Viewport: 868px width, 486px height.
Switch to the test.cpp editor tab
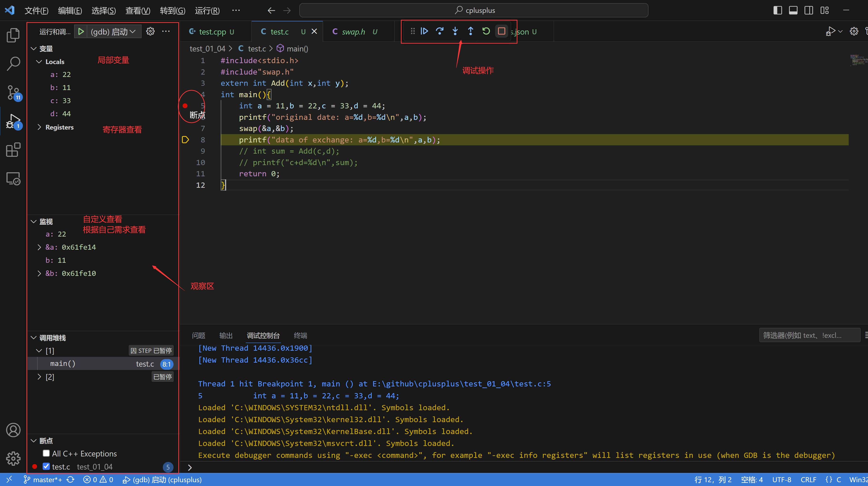(212, 32)
